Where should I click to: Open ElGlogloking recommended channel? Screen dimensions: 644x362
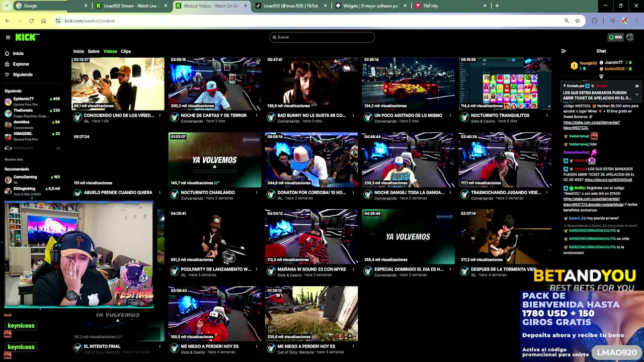pyautogui.click(x=31, y=191)
